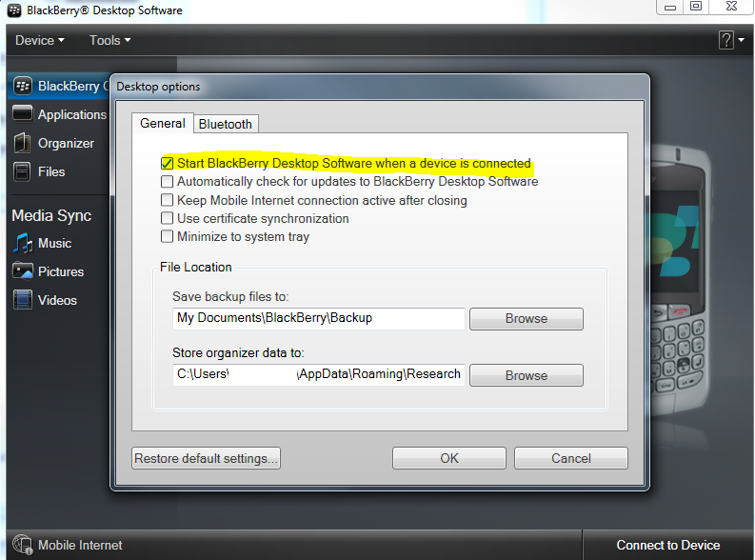Click the Store organizer data path field
This screenshot has width=755, height=560.
pyautogui.click(x=318, y=374)
